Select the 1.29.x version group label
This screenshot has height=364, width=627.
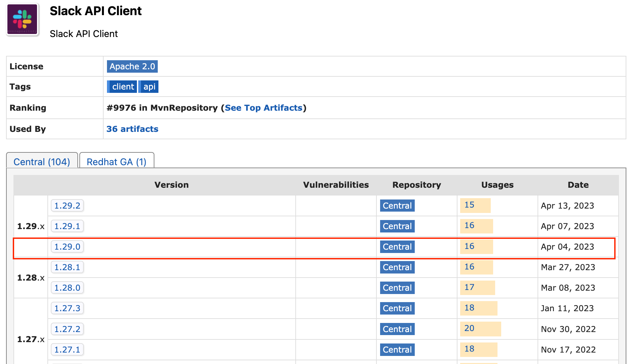pyautogui.click(x=31, y=226)
